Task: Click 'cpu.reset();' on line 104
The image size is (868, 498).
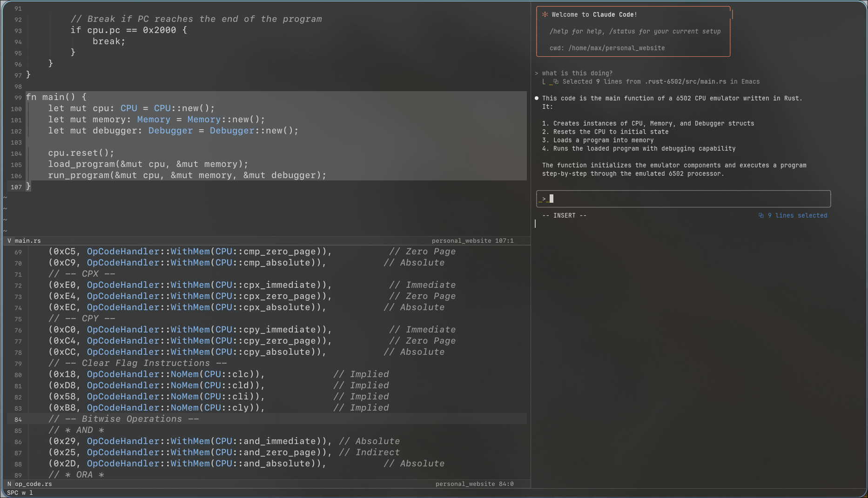Action: tap(81, 153)
